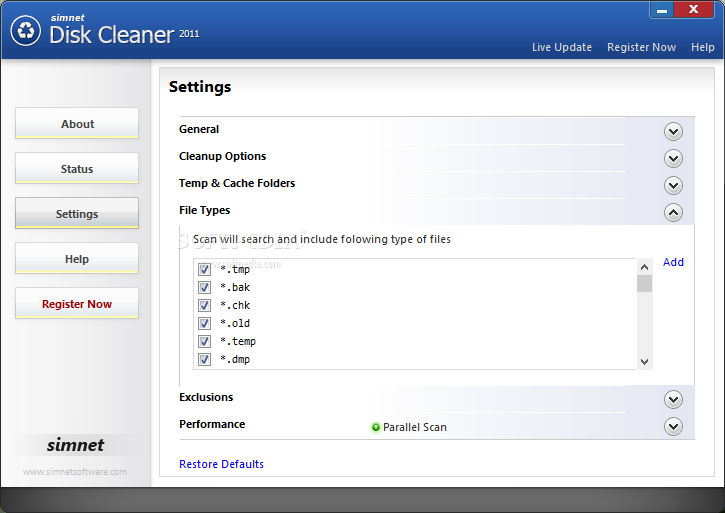
Task: Open the Status page
Action: coord(77,168)
